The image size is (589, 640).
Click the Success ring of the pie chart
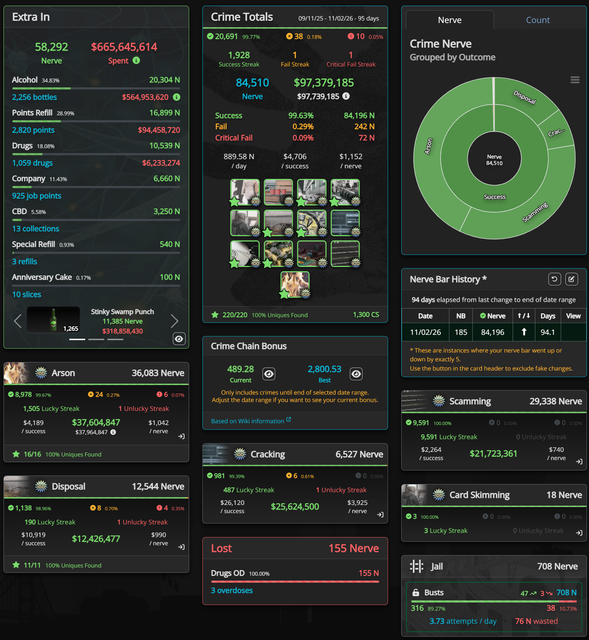pyautogui.click(x=495, y=197)
